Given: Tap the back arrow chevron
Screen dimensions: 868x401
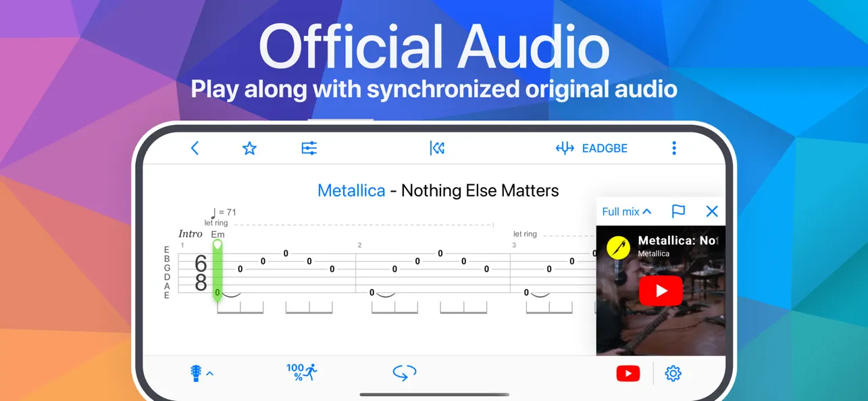Looking at the screenshot, I should [x=195, y=149].
